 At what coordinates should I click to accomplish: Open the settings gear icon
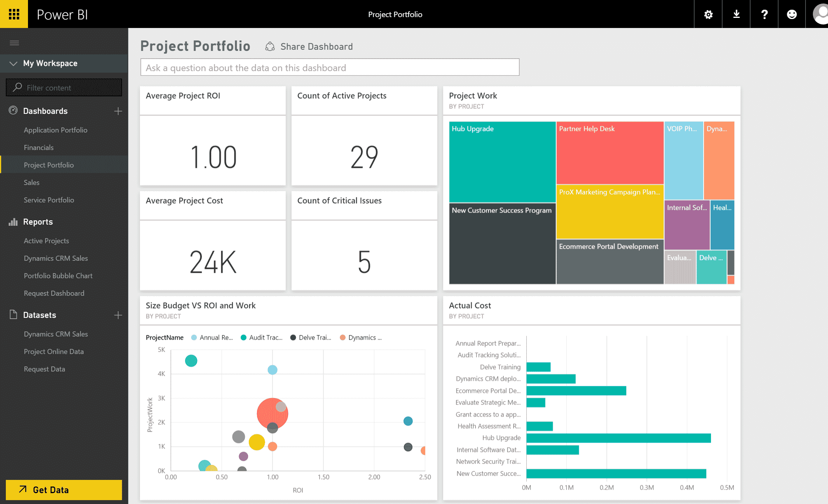[708, 14]
